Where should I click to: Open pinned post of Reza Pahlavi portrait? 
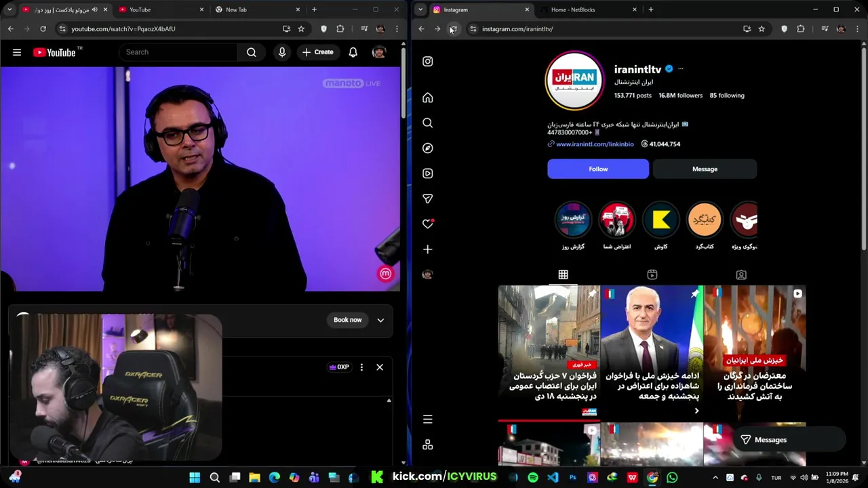tap(652, 352)
